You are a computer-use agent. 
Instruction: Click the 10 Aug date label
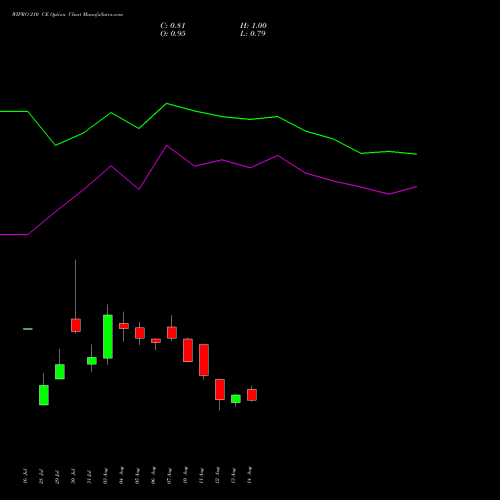click(x=185, y=476)
